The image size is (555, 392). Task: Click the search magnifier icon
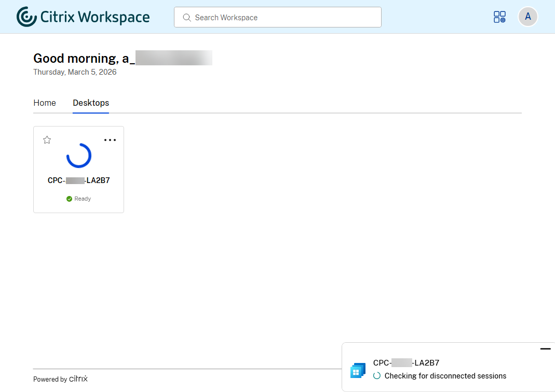click(x=187, y=18)
